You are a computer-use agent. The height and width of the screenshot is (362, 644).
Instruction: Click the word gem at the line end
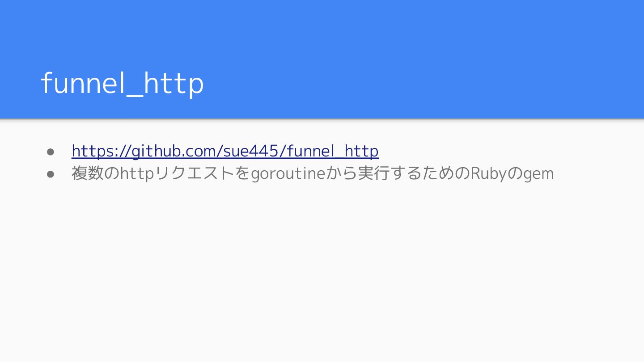pos(538,174)
